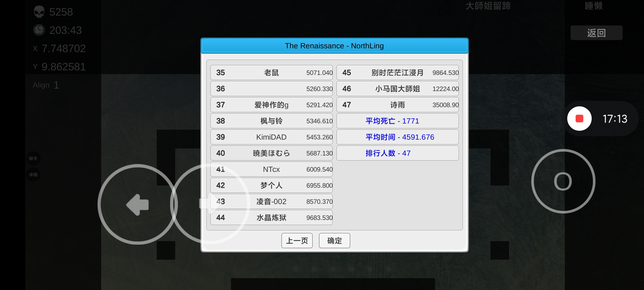The height and width of the screenshot is (290, 644).
Task: Click the death count 5258
Action: [x=61, y=12]
